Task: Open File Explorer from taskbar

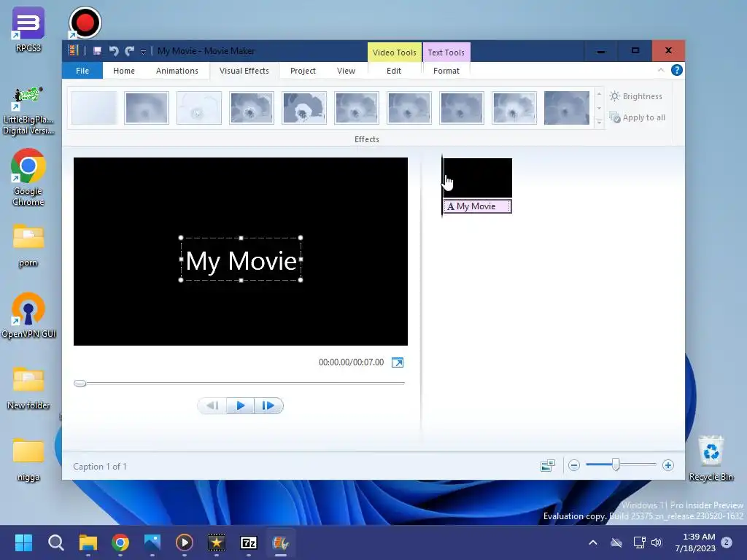Action: (x=88, y=542)
